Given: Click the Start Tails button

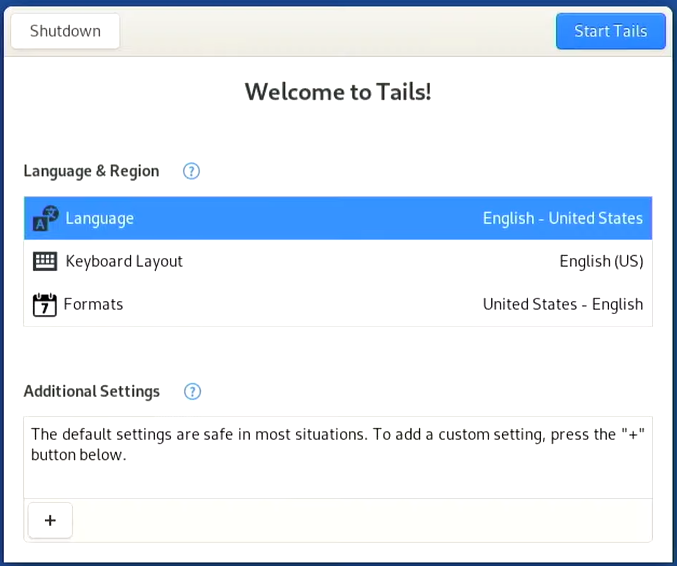Looking at the screenshot, I should click(x=610, y=31).
